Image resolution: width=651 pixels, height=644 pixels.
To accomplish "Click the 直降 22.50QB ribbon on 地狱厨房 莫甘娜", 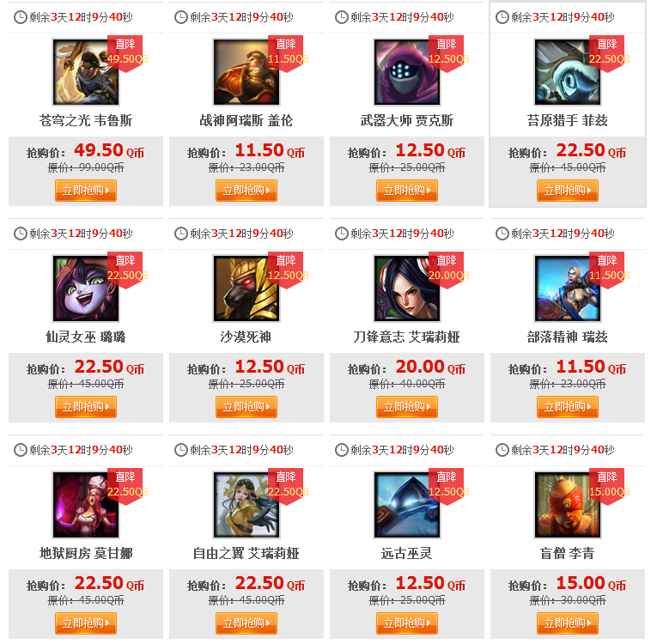I will click(126, 486).
